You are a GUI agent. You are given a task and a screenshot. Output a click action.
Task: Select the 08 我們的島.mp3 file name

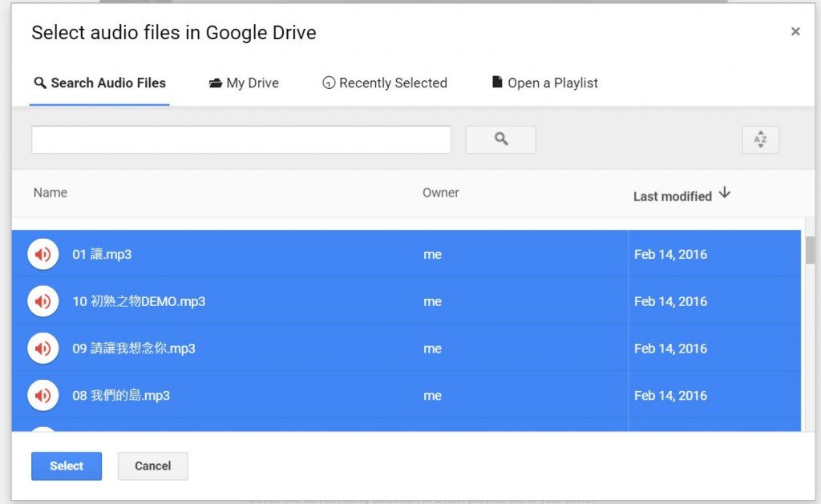[x=121, y=396]
